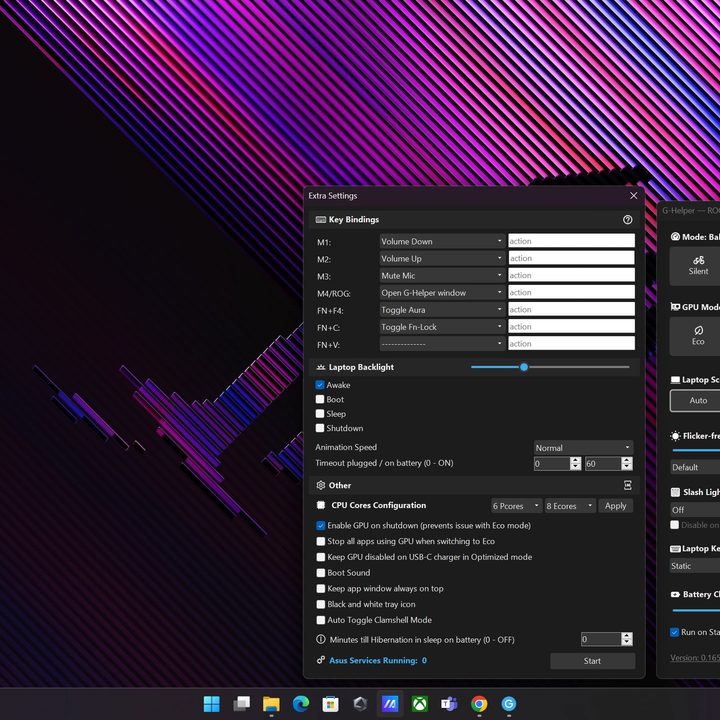
Task: Select Silent mode in G-Helper window
Action: tap(697, 266)
